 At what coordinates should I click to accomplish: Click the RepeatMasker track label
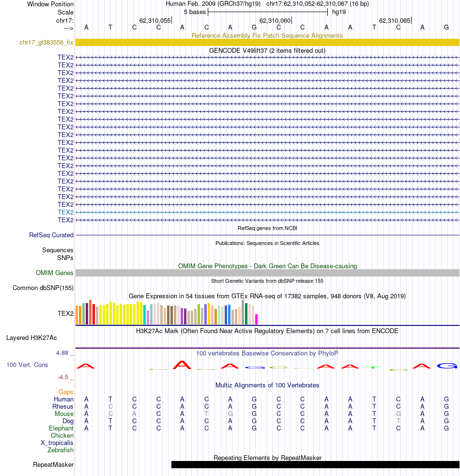[x=53, y=465]
